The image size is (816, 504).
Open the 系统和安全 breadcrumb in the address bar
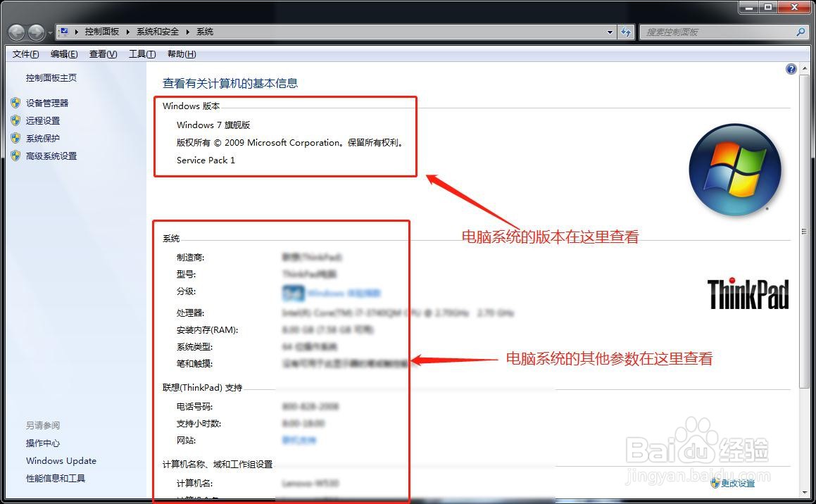pyautogui.click(x=158, y=32)
